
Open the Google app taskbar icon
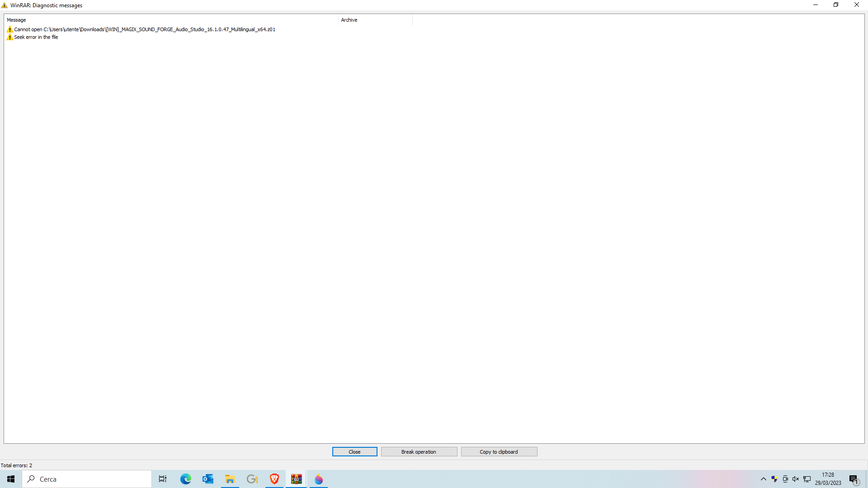[x=252, y=479]
